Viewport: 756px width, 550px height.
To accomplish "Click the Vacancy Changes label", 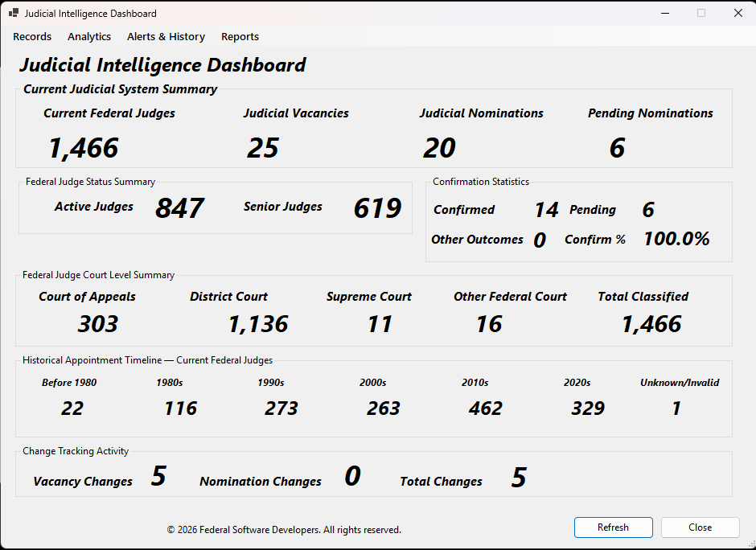I will (x=83, y=482).
